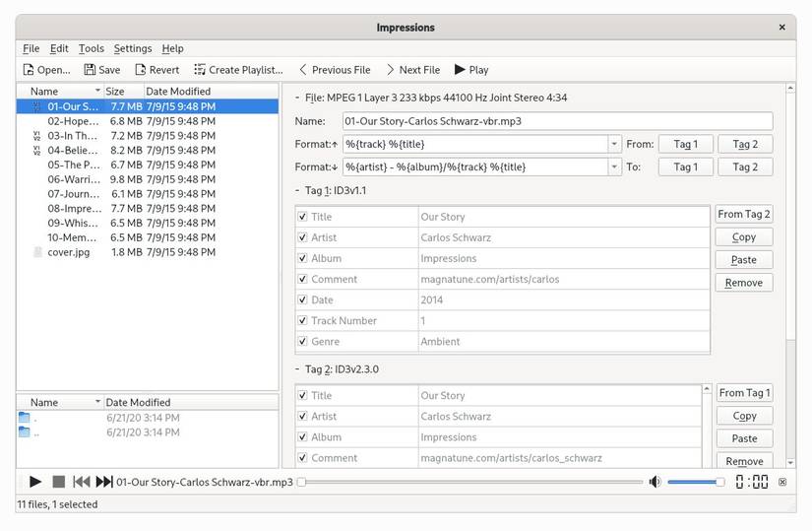Image resolution: width=812 pixels, height=531 pixels.
Task: Toggle the Tag 2 Title checkbox
Action: click(x=302, y=396)
